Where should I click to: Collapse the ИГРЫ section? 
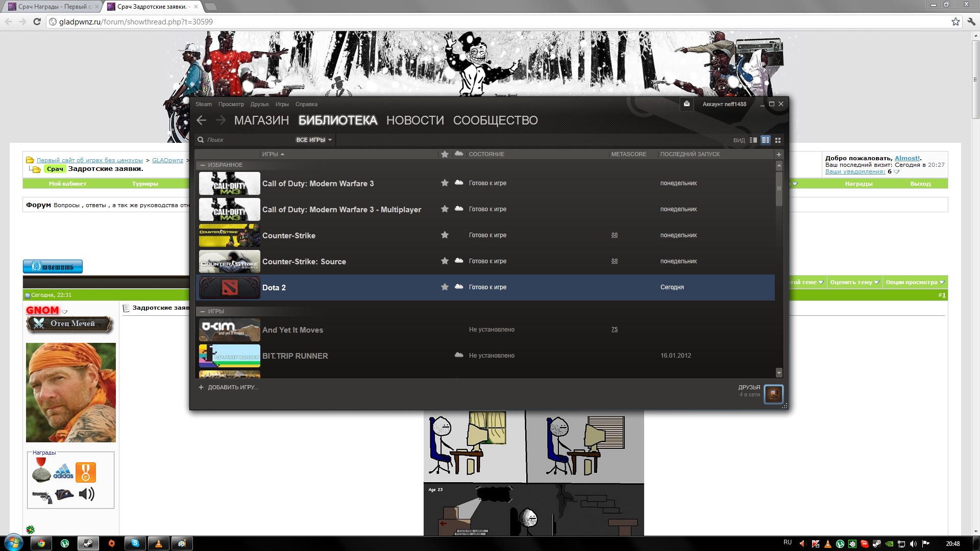[203, 312]
